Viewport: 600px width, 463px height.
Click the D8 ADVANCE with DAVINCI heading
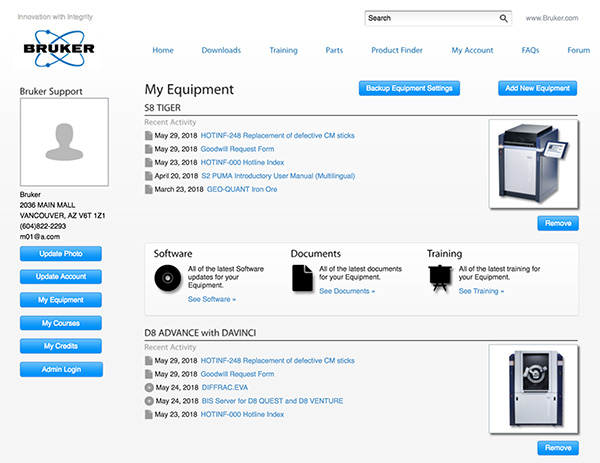tap(200, 333)
